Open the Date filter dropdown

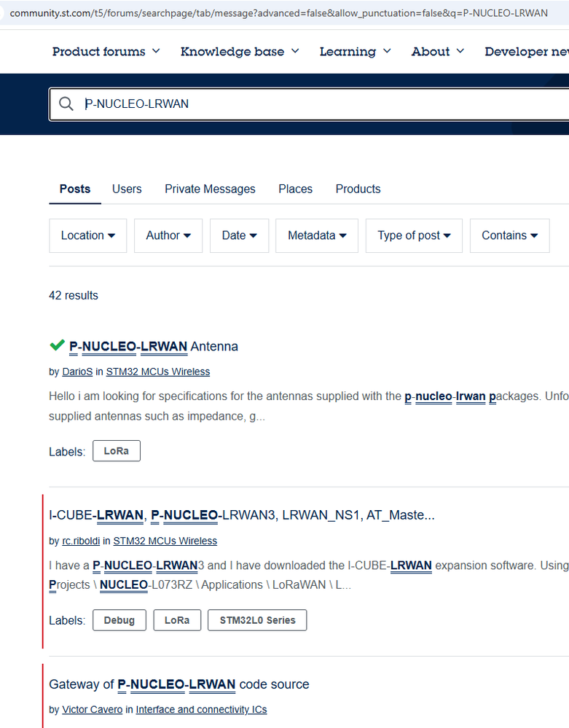(239, 235)
